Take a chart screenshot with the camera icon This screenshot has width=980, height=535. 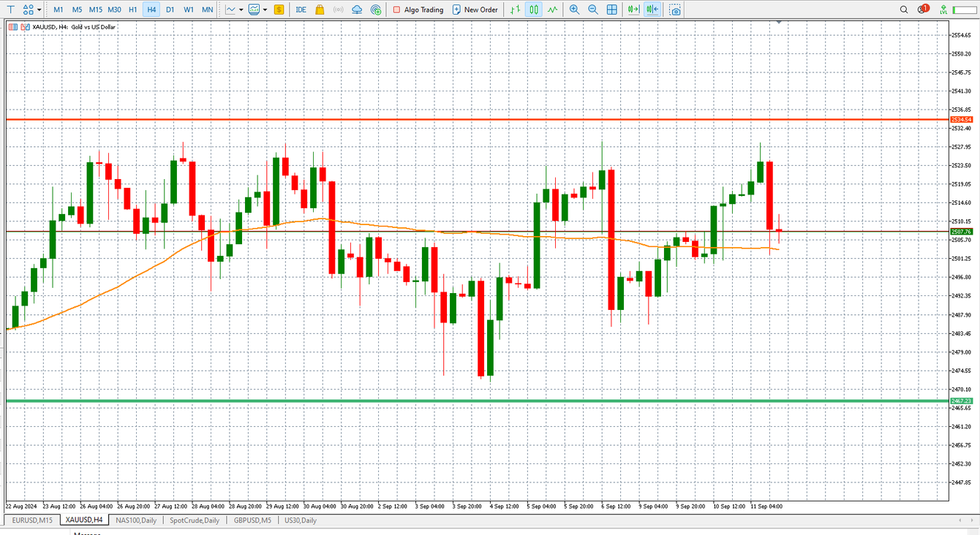675,10
